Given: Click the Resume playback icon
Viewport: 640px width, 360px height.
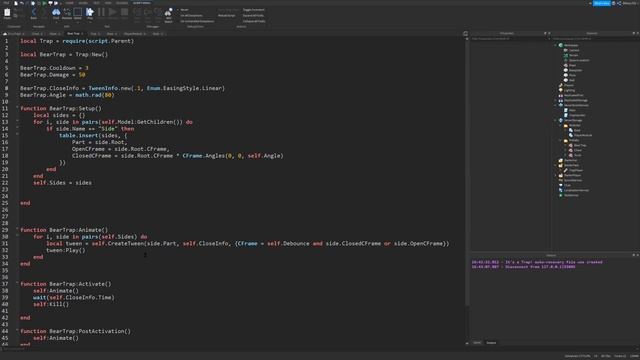Looking at the screenshot, I should 113,12.
